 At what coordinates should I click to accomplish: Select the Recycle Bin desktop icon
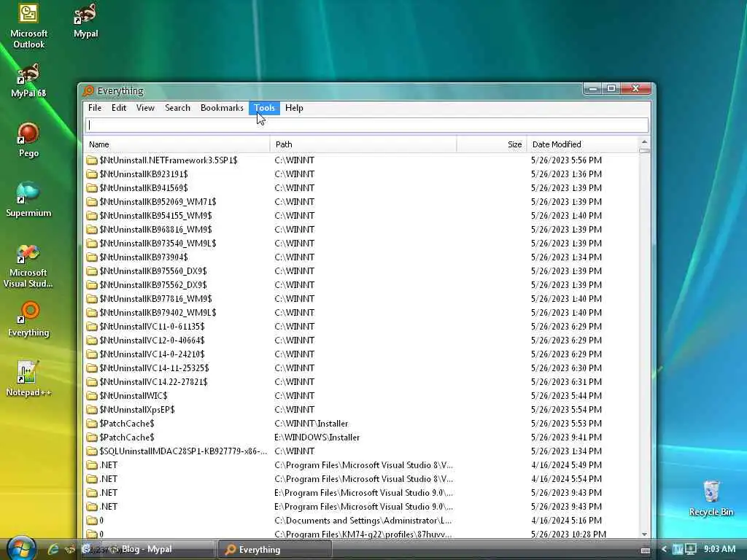pos(711,499)
